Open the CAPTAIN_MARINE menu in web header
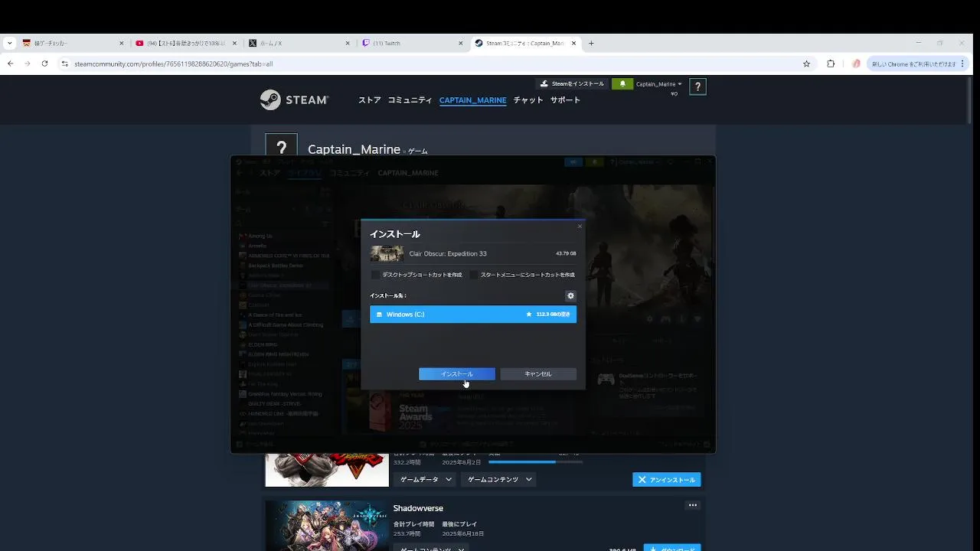Screen dimensions: 980x551 (472, 100)
